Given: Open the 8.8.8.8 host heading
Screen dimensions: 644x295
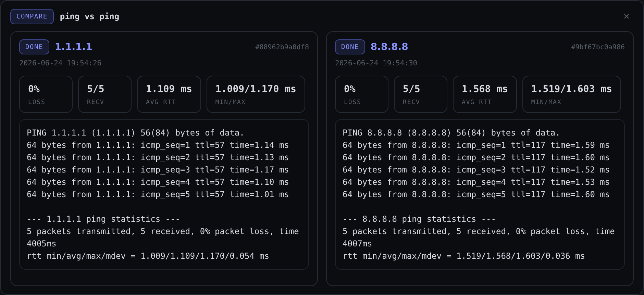Looking at the screenshot, I should point(389,47).
